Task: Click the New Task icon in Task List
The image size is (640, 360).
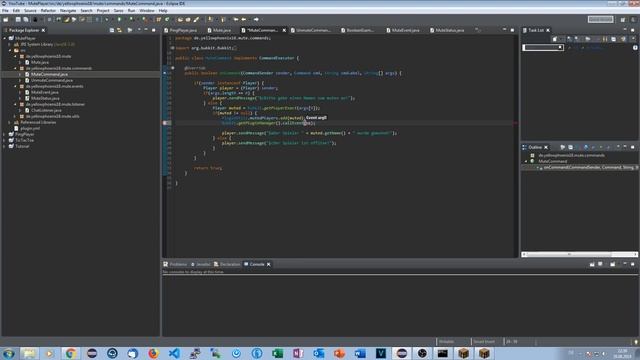Action: tap(555, 39)
